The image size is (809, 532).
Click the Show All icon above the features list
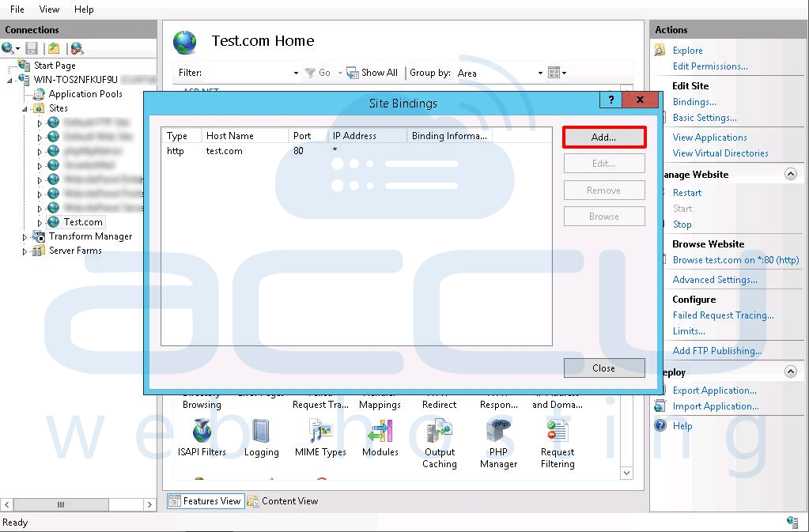click(372, 72)
